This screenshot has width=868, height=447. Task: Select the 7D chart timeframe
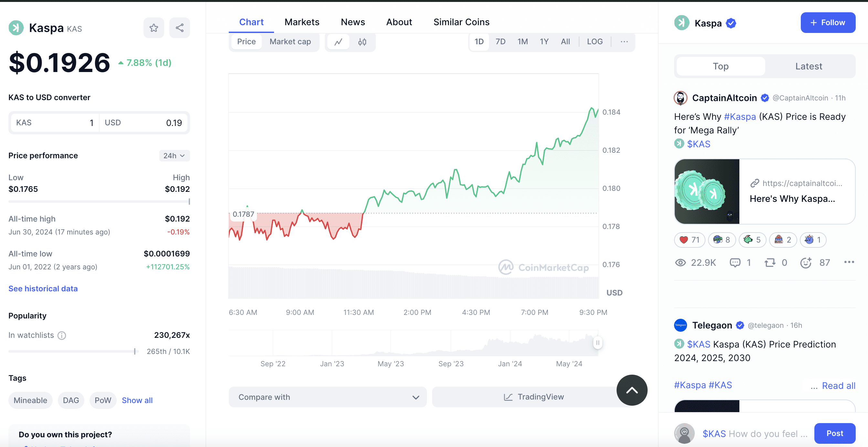[500, 42]
